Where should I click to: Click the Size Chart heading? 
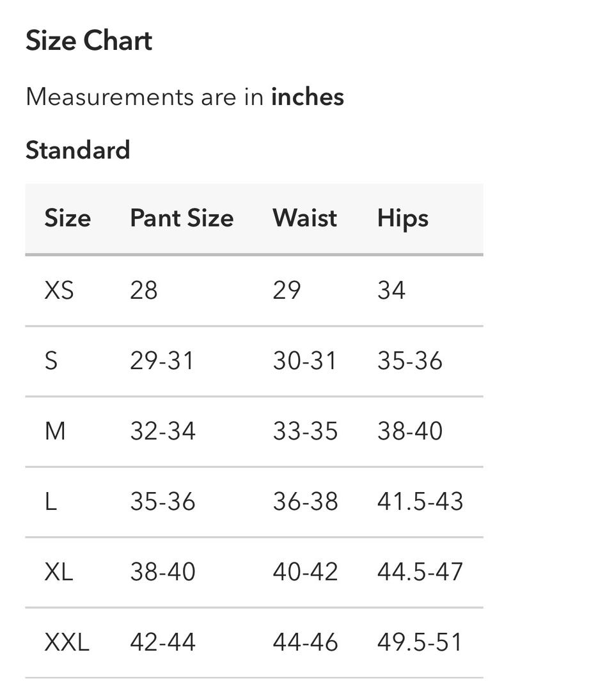click(89, 40)
